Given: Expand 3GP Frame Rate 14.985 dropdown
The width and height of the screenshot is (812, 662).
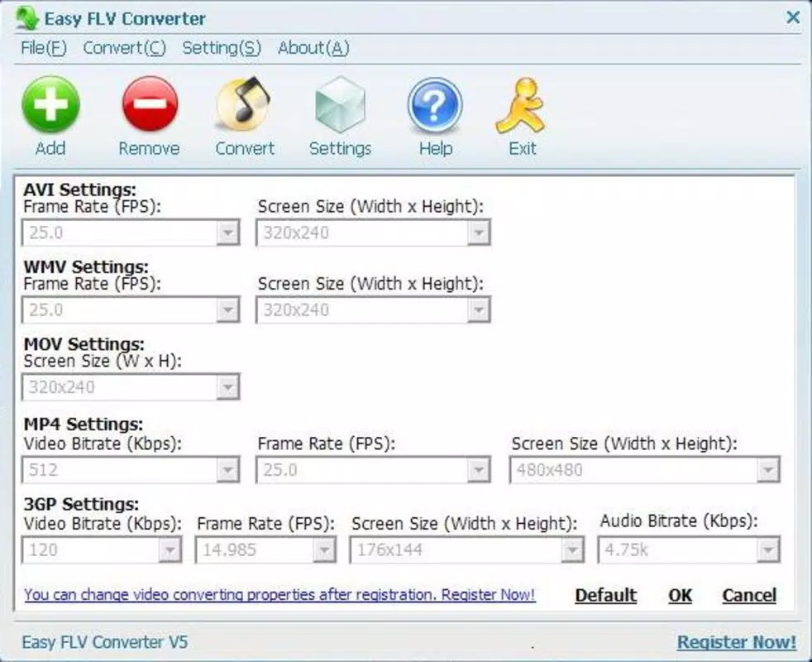Looking at the screenshot, I should pos(324,550).
